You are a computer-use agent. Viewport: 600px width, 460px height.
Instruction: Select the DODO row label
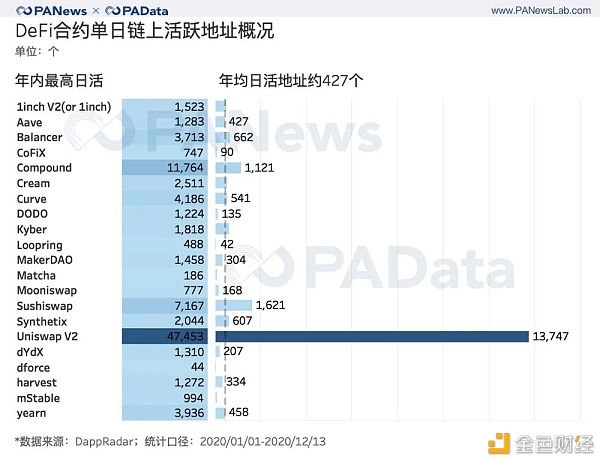(x=32, y=214)
